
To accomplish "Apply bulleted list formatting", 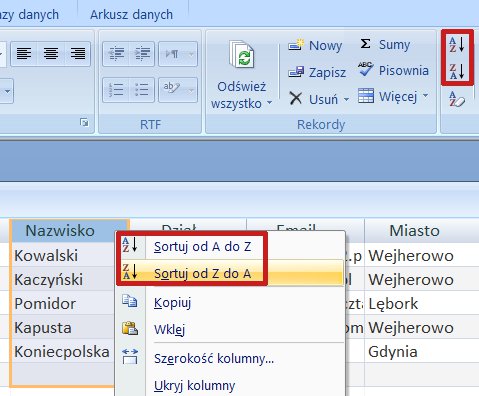I will (x=142, y=90).
